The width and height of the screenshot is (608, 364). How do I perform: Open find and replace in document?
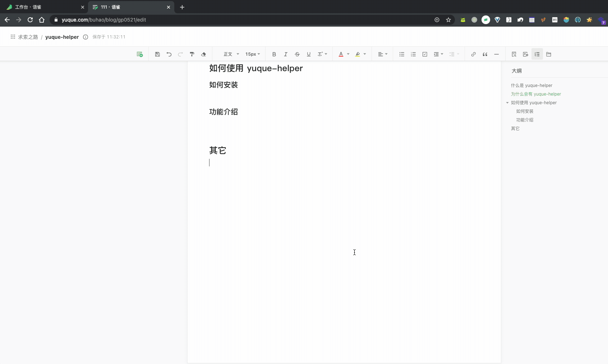pos(514,54)
